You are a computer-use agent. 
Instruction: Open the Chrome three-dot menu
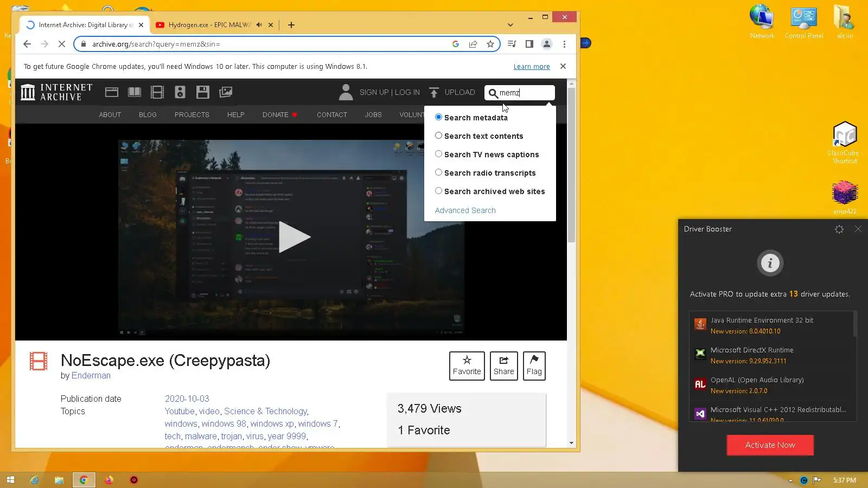[x=564, y=44]
